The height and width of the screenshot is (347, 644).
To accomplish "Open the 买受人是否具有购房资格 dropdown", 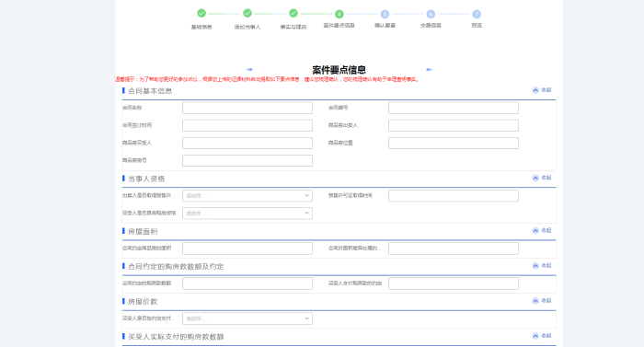I will pos(247,214).
